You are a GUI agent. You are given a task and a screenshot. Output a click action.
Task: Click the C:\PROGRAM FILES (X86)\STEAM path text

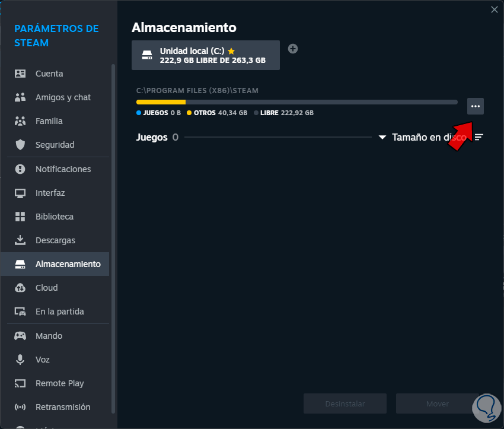pyautogui.click(x=197, y=91)
